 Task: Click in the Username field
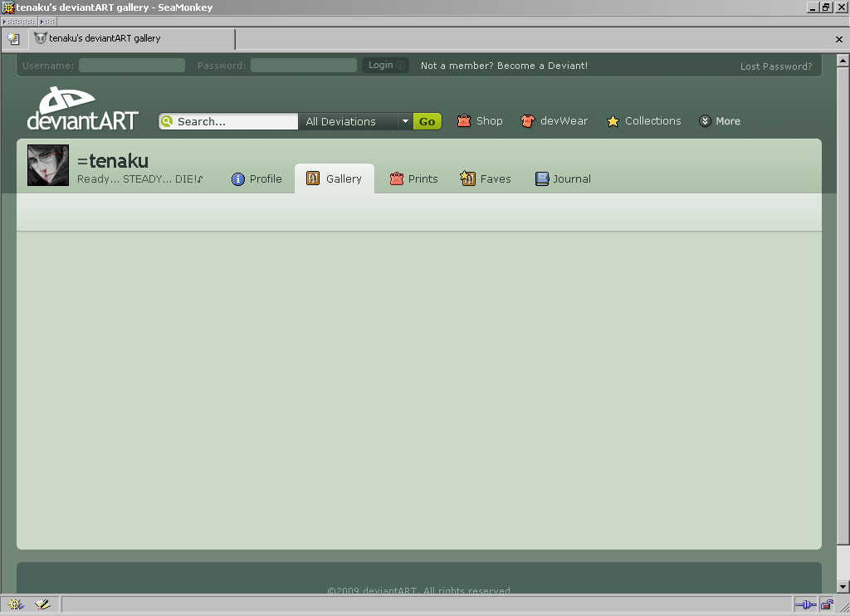coord(132,66)
